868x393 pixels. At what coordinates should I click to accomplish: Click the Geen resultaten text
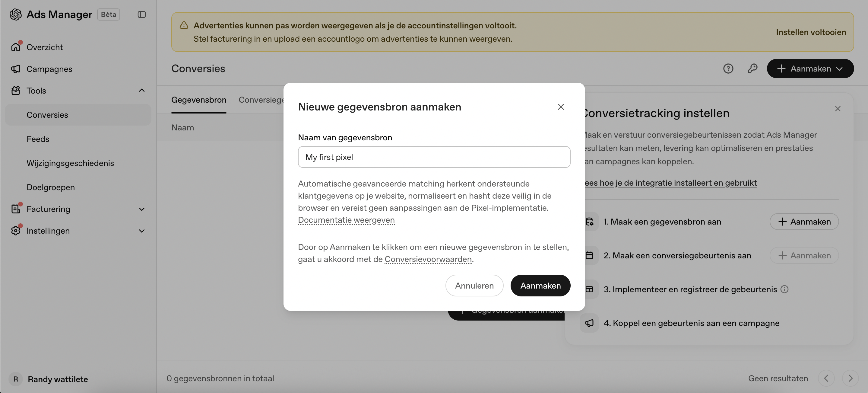778,378
